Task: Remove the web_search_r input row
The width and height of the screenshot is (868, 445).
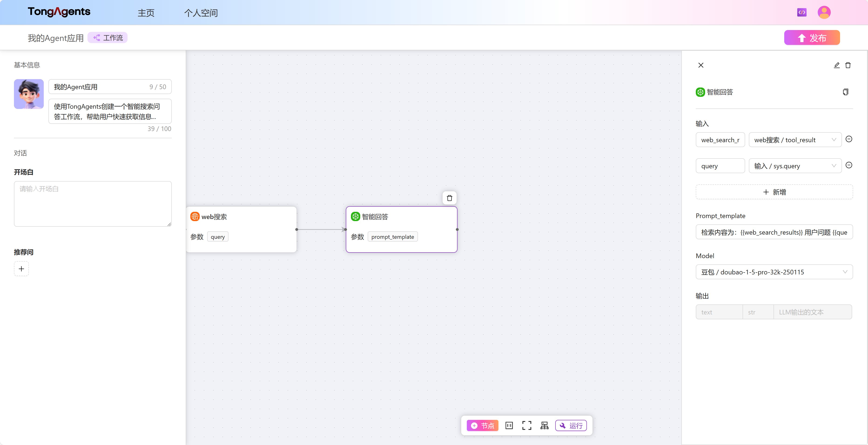Action: [849, 139]
